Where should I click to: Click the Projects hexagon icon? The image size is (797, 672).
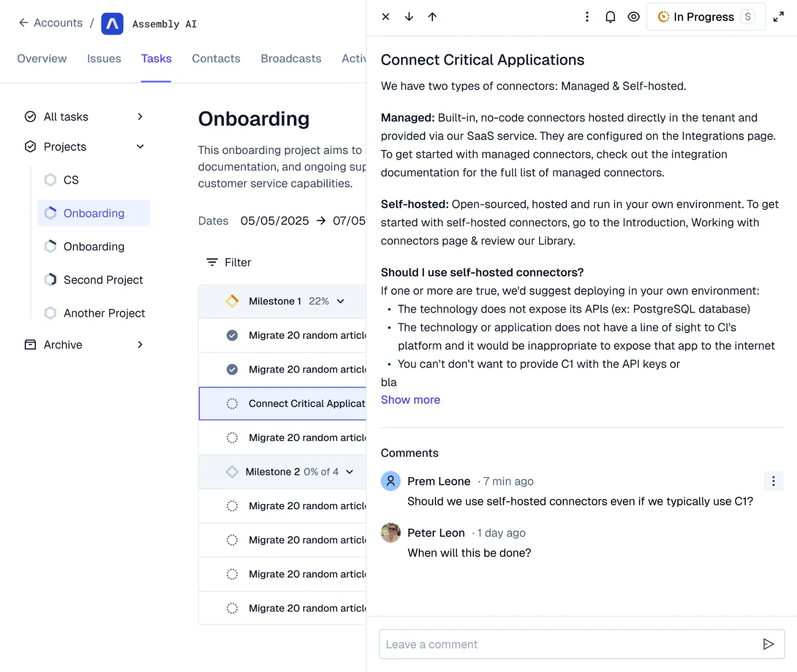coord(30,146)
